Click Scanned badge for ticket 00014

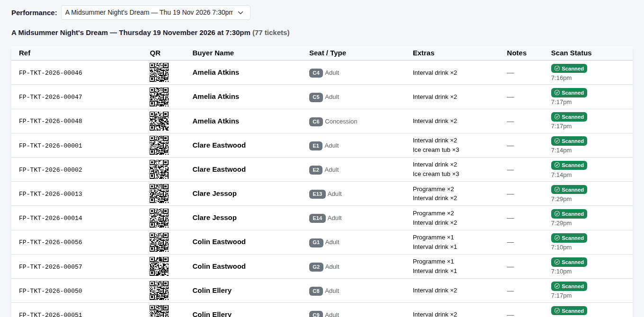click(x=569, y=214)
